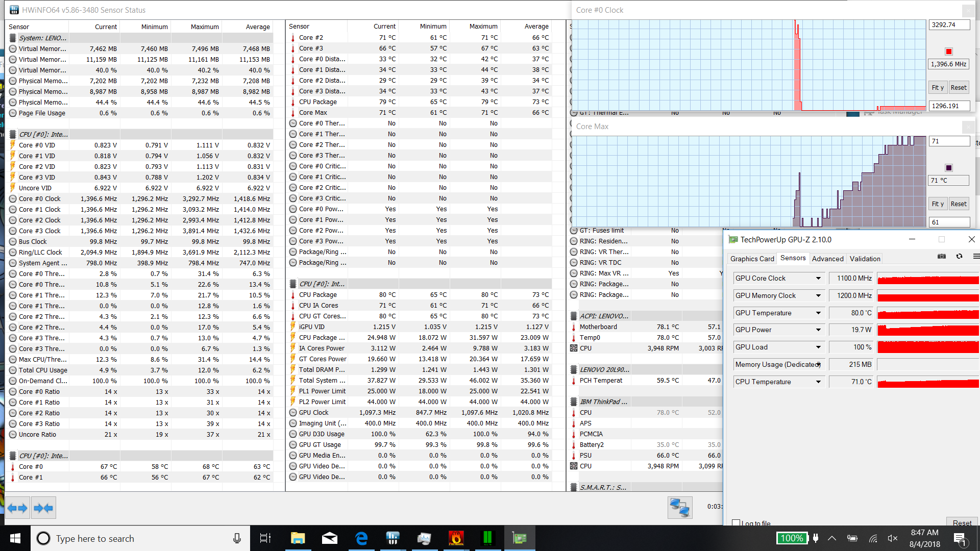Select the Total CPU Usage row
Screen dimensions: 980x551
point(139,370)
